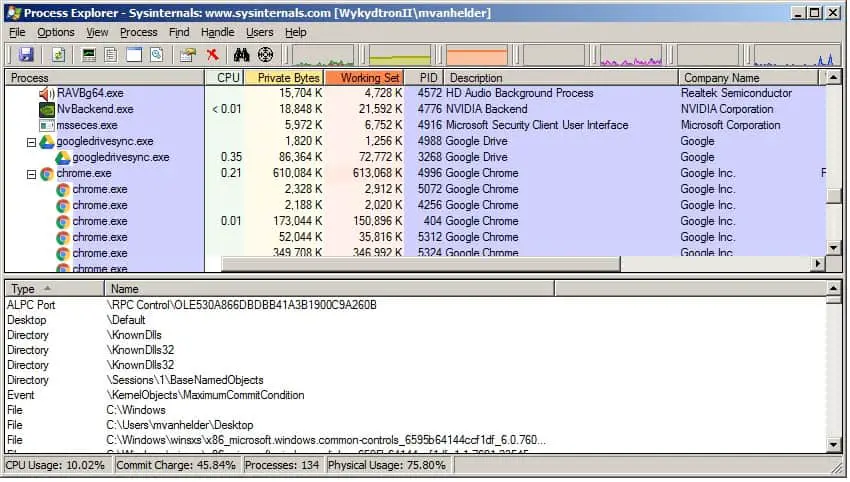The height and width of the screenshot is (482, 850).
Task: Open the Users menu
Action: (260, 33)
